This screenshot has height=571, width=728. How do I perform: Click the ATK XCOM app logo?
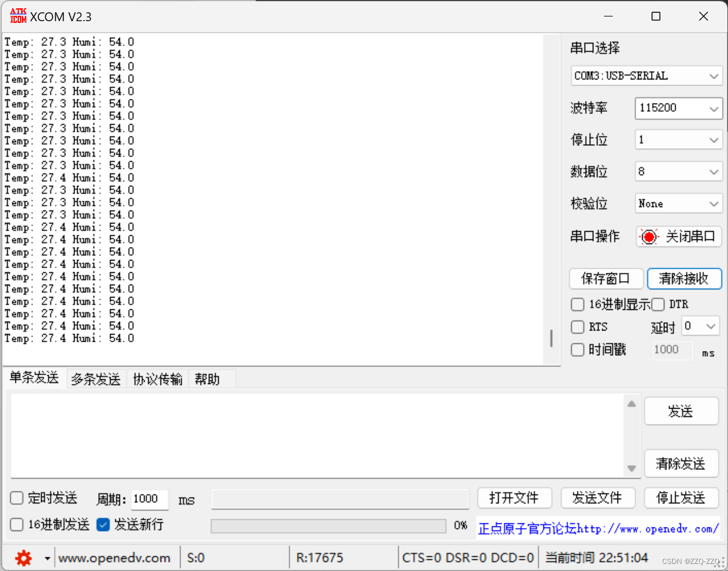tap(18, 16)
